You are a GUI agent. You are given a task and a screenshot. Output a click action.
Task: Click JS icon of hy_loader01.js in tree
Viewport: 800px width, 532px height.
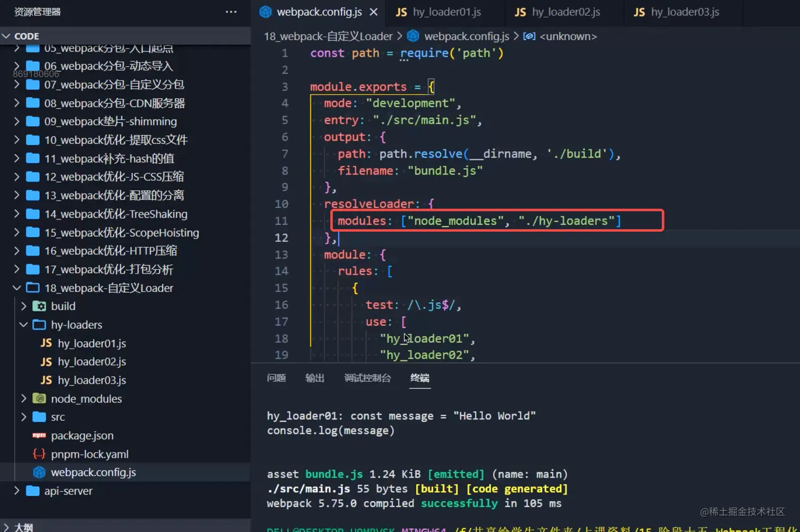pos(46,343)
